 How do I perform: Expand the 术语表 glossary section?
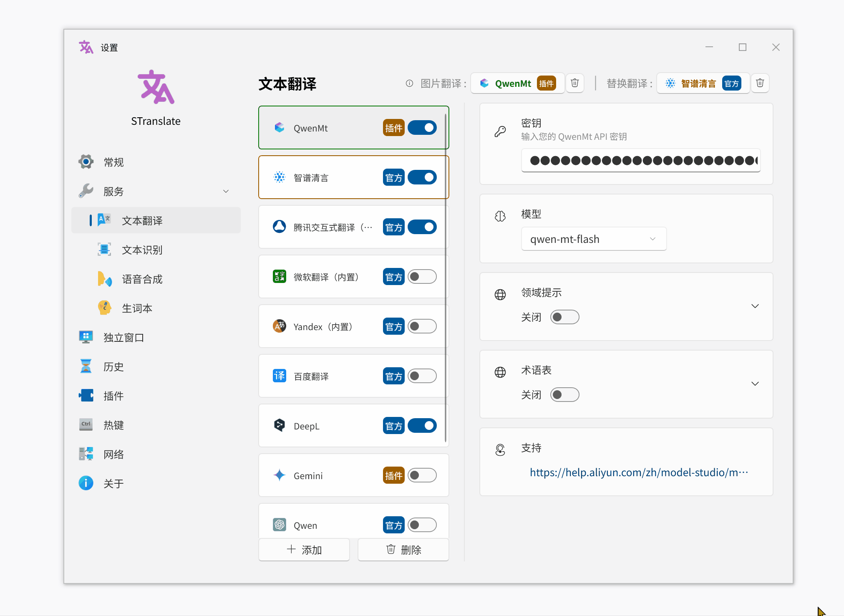coord(755,384)
